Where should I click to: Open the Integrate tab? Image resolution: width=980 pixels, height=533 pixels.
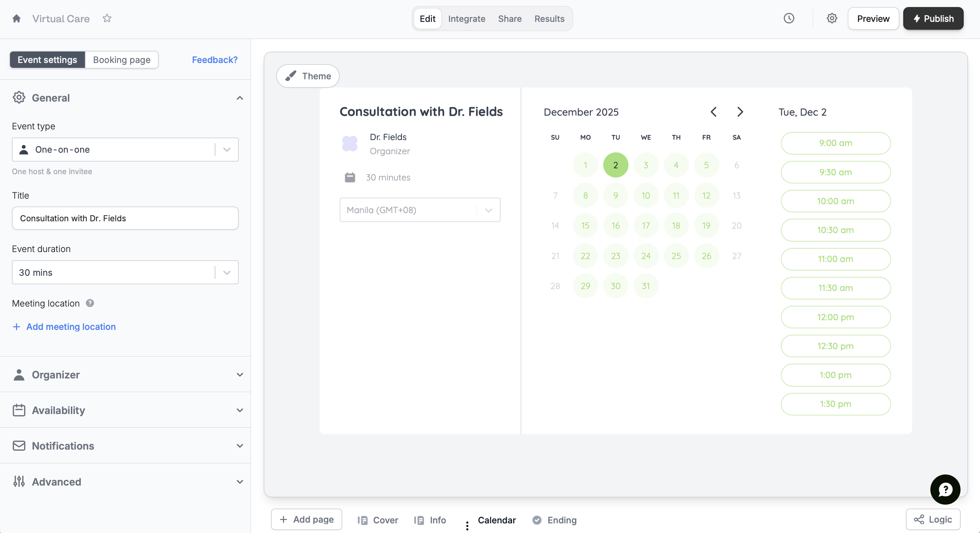click(466, 18)
